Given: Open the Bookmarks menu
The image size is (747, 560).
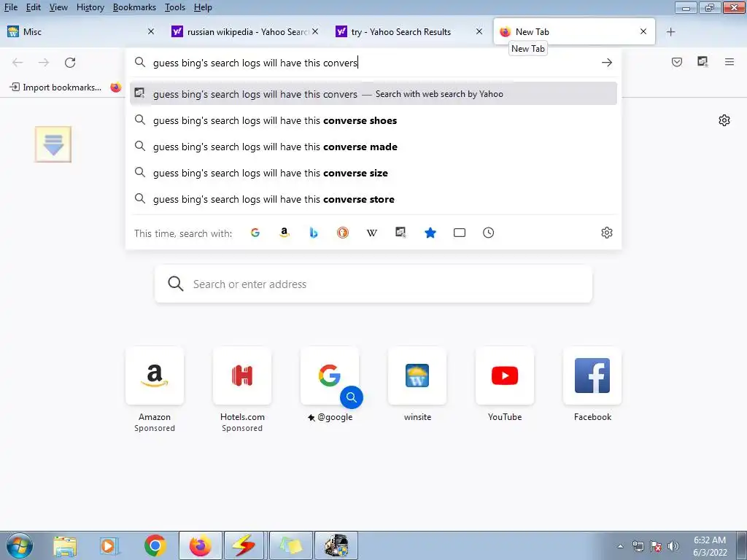Looking at the screenshot, I should (x=134, y=7).
